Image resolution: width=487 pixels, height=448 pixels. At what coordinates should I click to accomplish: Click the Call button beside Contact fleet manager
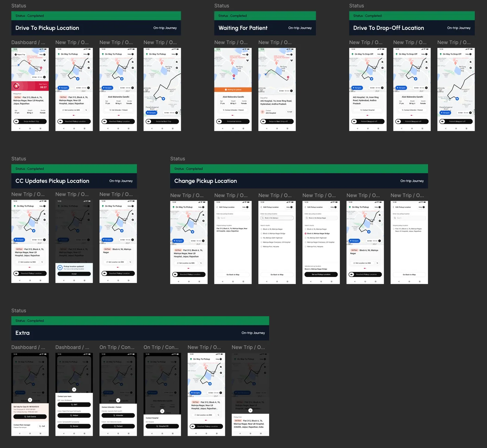tap(42, 426)
